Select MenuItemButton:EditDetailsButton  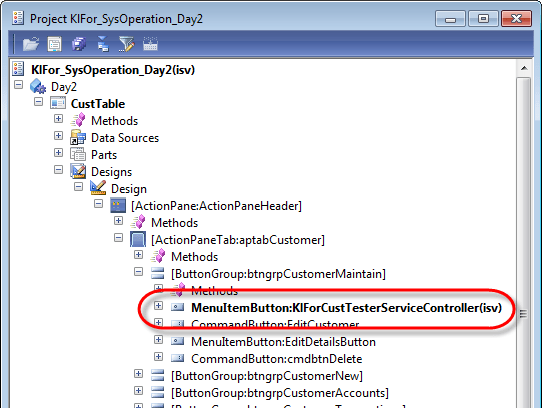coord(283,342)
